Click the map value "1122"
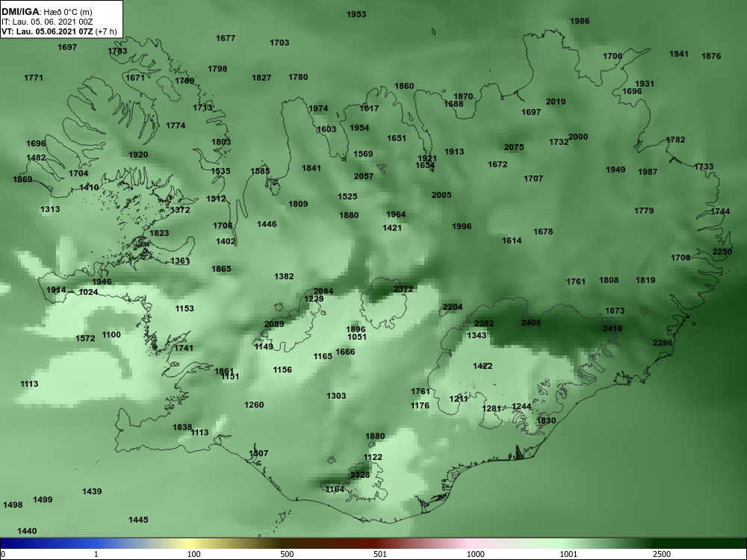This screenshot has width=747, height=560. click(373, 457)
